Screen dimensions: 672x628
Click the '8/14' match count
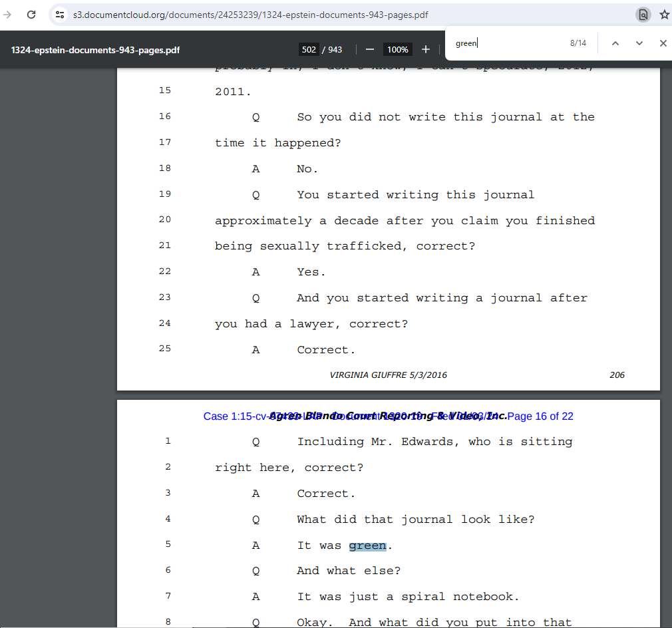tap(578, 43)
